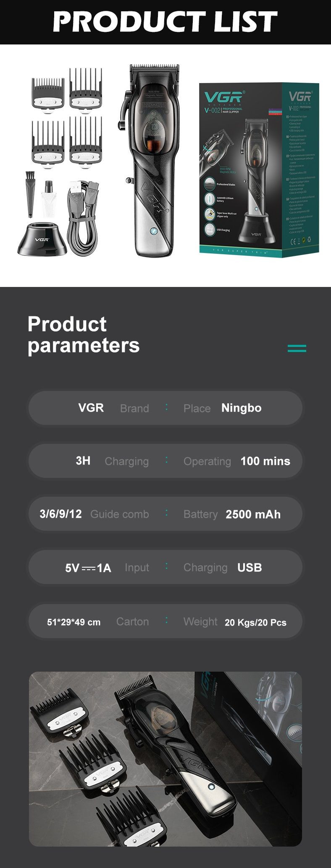331x868 pixels.
Task: Select the Input 5V 1A entry
Action: (107, 567)
